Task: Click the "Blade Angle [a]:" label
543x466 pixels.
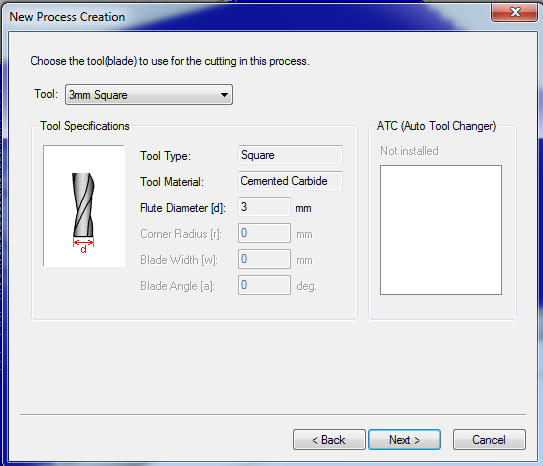Action: click(x=177, y=286)
